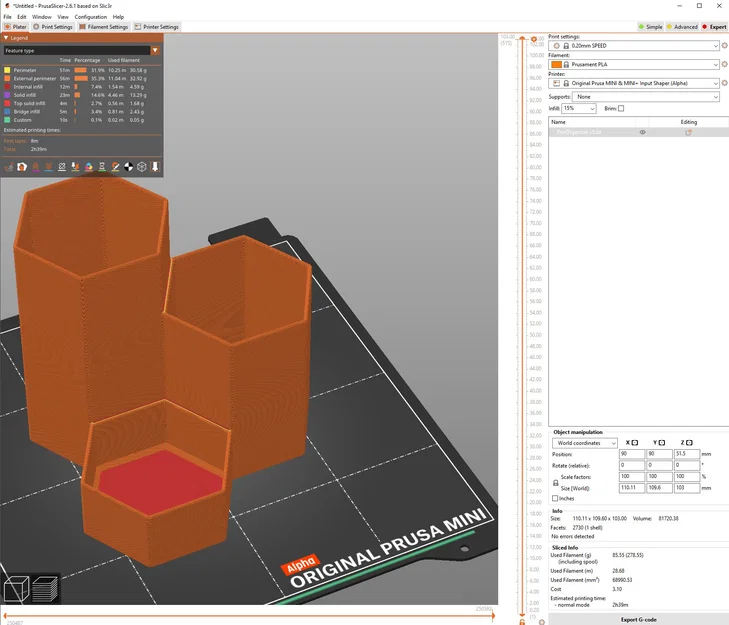Image resolution: width=729 pixels, height=625 pixels.
Task: Toggle Tool marker arrow icon
Action: click(155, 166)
